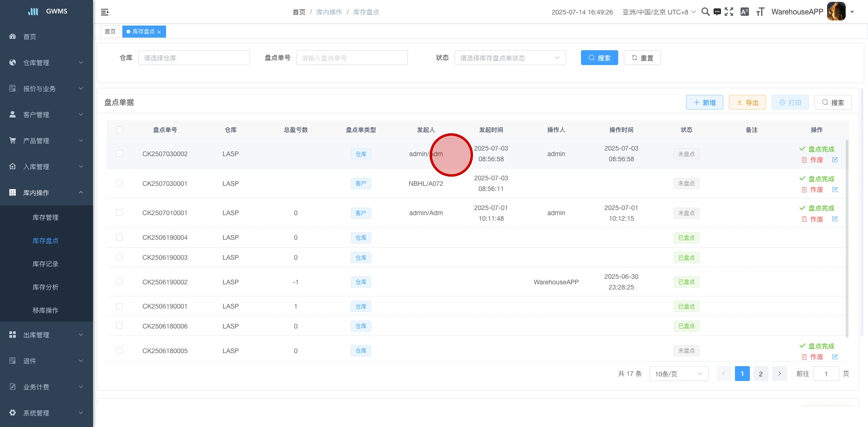Select the checkbox for row CK2506190002
868x427 pixels.
[120, 282]
